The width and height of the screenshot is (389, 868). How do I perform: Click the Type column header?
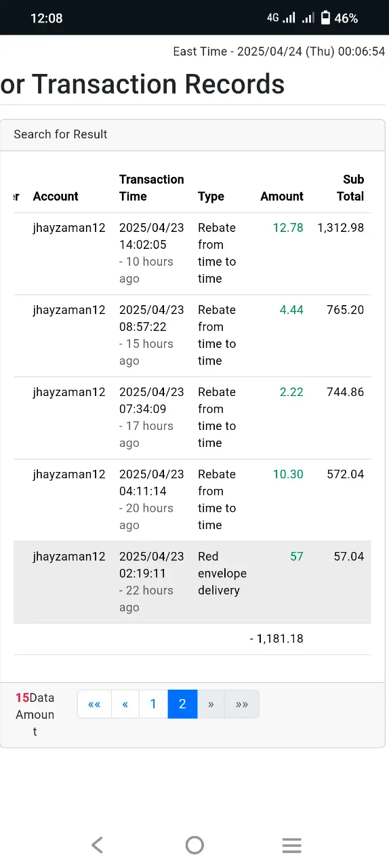(x=211, y=197)
